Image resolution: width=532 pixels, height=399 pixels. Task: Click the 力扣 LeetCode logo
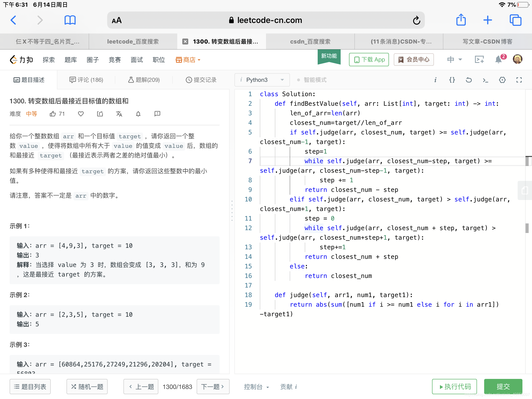21,60
